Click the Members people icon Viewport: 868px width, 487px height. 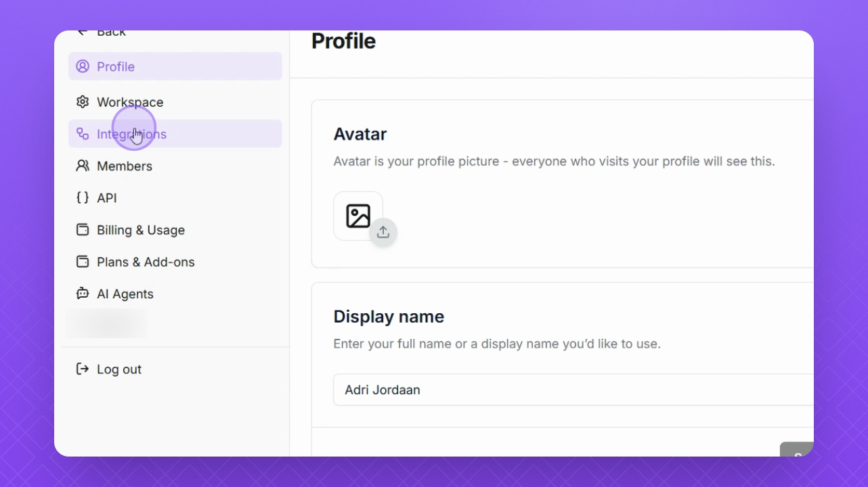tap(83, 166)
